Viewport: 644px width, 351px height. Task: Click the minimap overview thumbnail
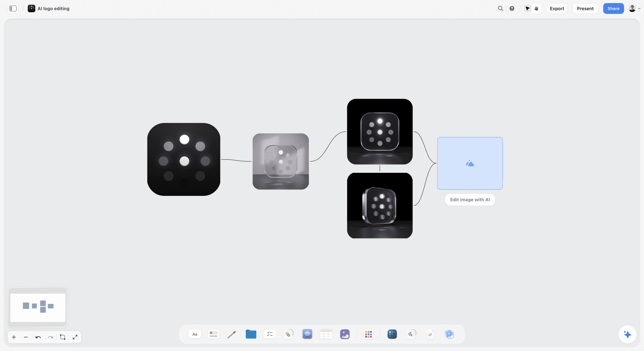coord(38,307)
